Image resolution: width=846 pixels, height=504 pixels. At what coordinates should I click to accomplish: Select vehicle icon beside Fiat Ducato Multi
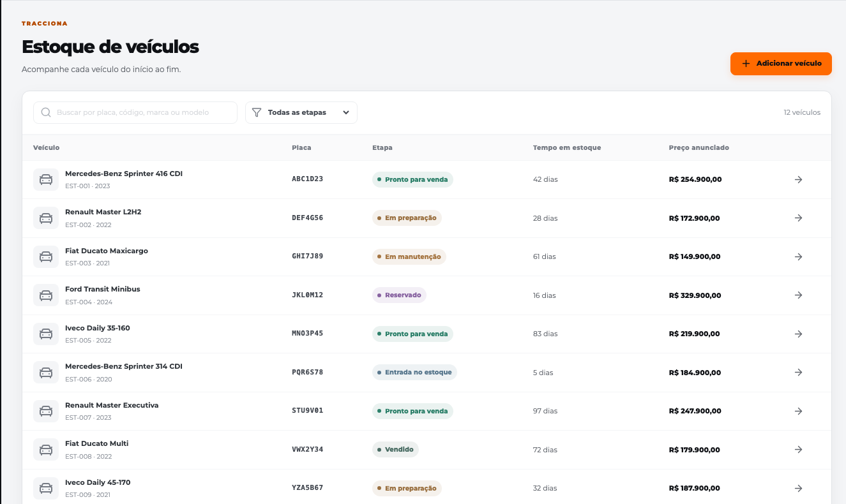(x=46, y=450)
